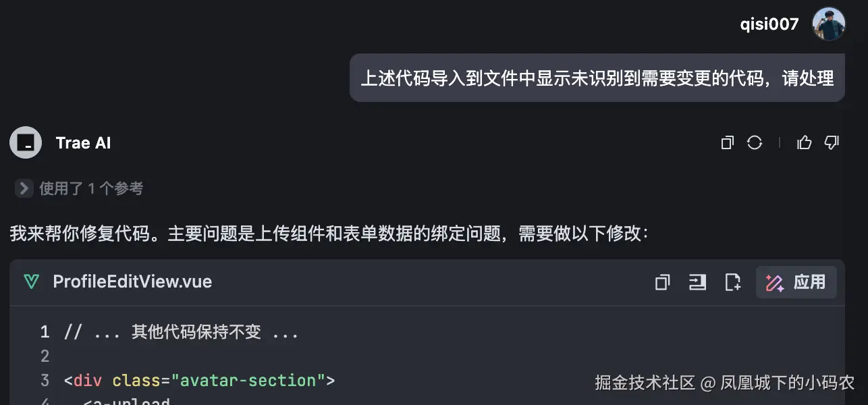Select the user message bubble

(597, 78)
